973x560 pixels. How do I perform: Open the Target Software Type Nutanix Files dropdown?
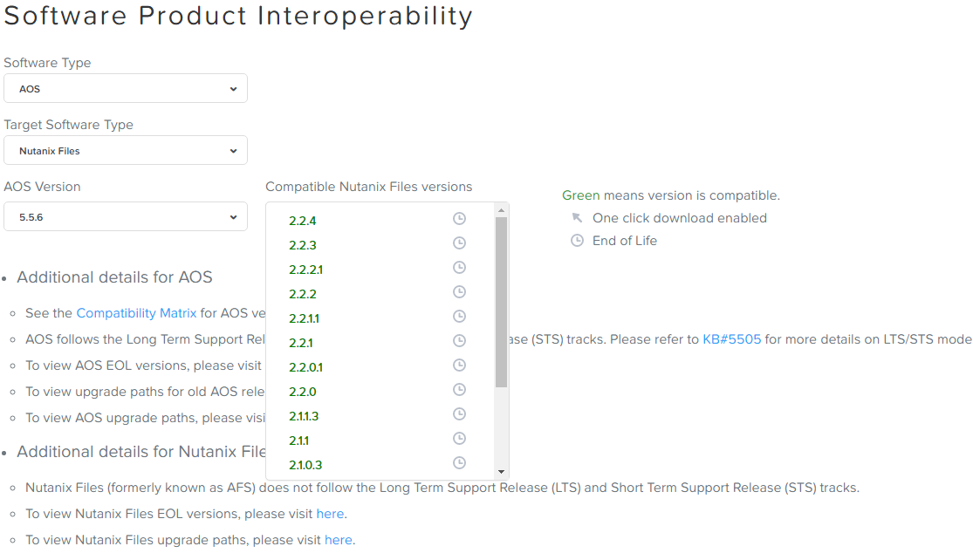pos(126,151)
